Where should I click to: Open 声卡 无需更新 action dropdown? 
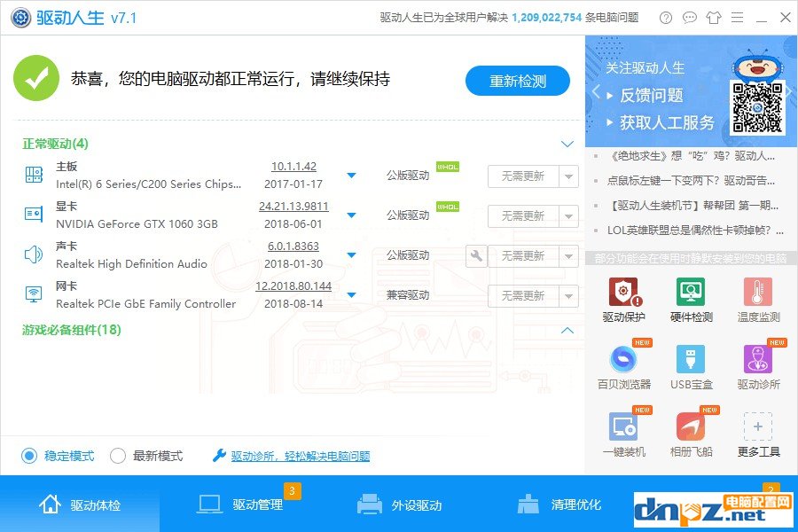(x=568, y=255)
